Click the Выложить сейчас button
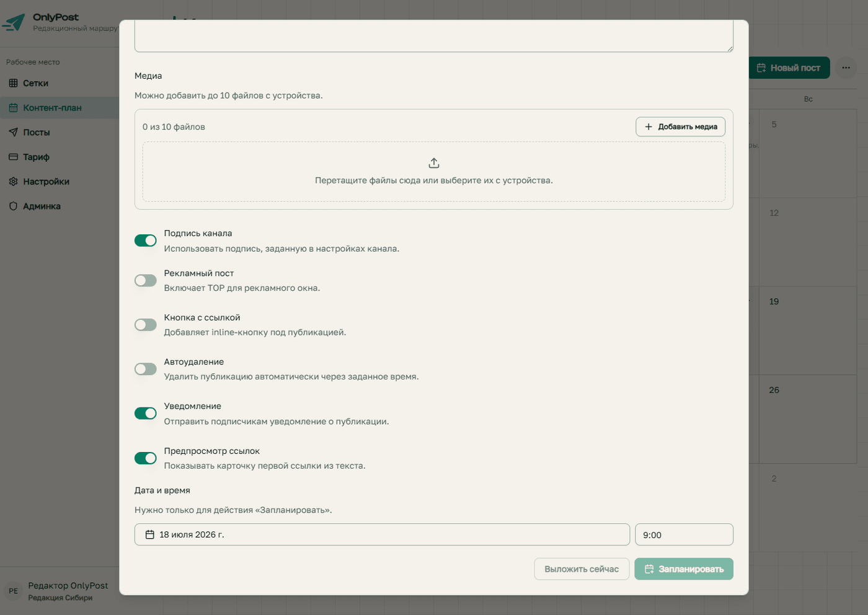The height and width of the screenshot is (615, 868). click(x=582, y=569)
